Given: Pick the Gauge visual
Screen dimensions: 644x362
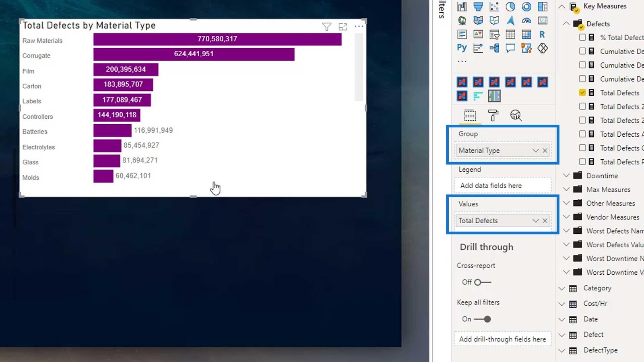Looking at the screenshot, I should click(526, 21).
